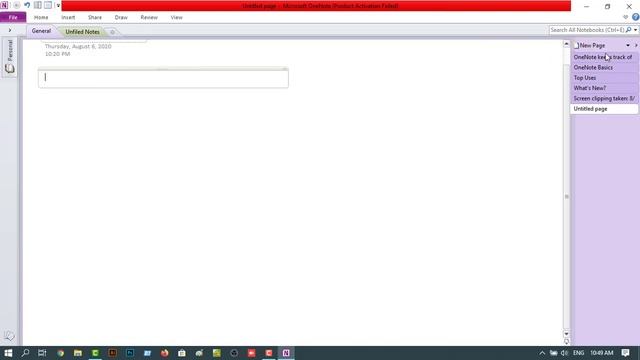This screenshot has height=360, width=640.
Task: Minimize the ribbon with the small caret icon
Action: [625, 17]
